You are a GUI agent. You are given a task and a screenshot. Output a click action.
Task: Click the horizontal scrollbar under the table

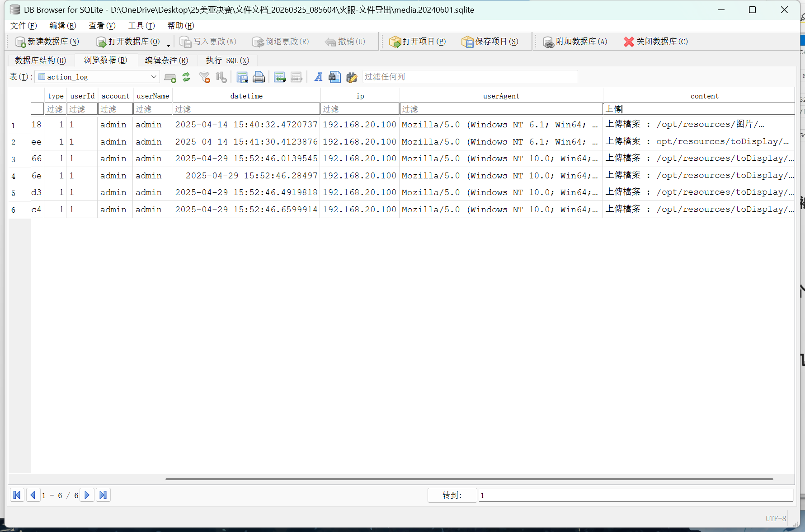(469, 479)
